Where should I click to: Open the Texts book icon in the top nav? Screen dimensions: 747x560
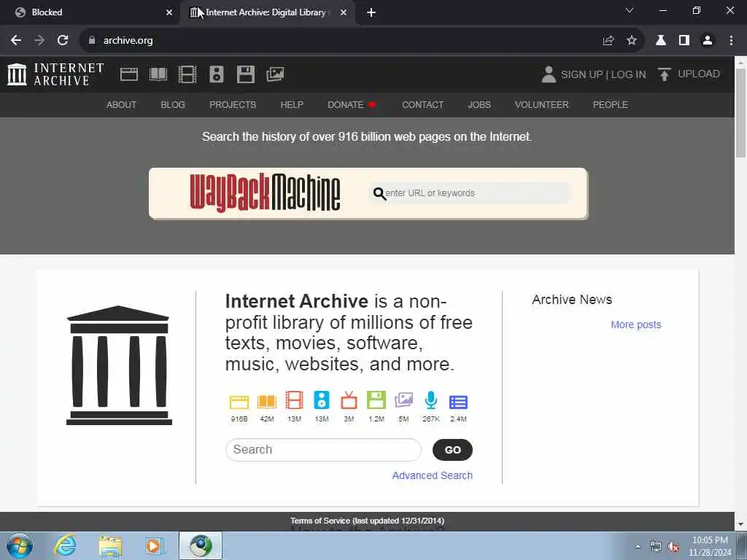tap(158, 74)
